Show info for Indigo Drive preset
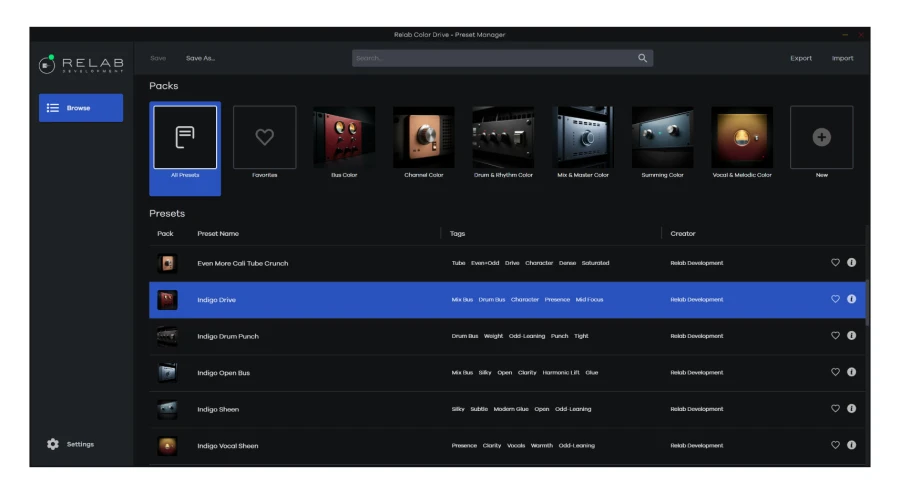Screen dimensions: 900x494 coord(851,299)
